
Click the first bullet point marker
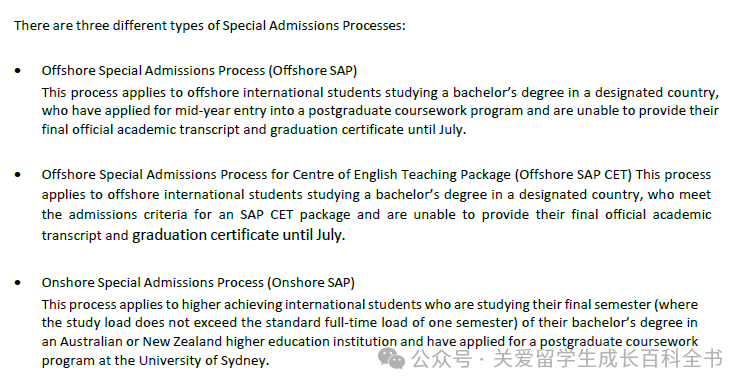[x=18, y=71]
